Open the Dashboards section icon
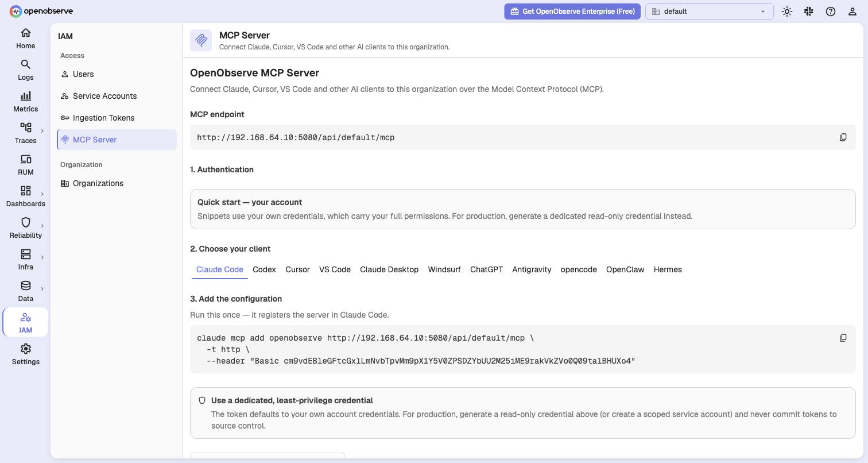 [25, 191]
